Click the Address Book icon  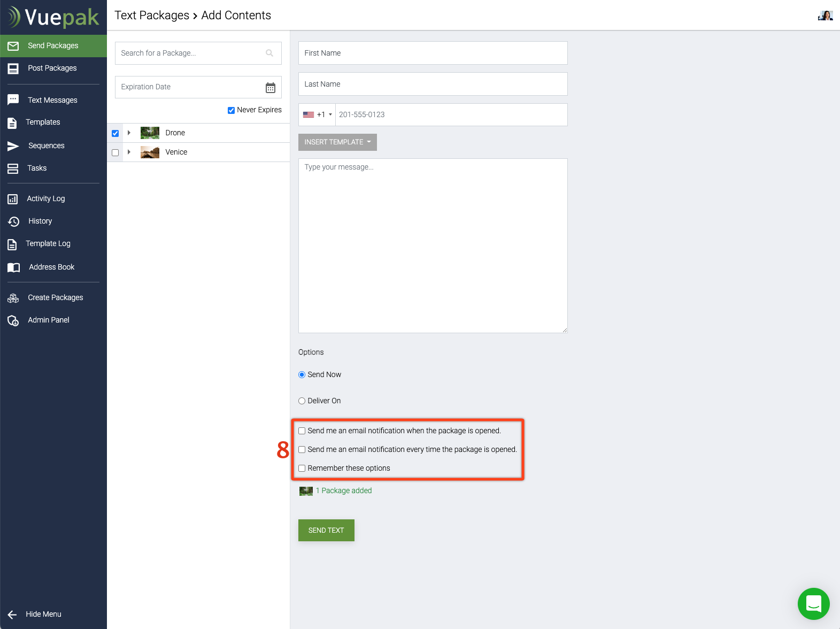click(x=13, y=267)
